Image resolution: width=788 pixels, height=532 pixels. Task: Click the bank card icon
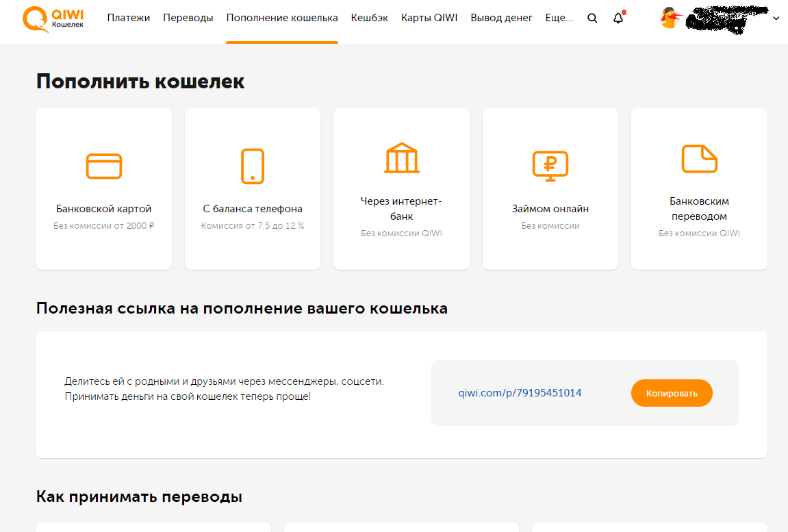pyautogui.click(x=104, y=166)
